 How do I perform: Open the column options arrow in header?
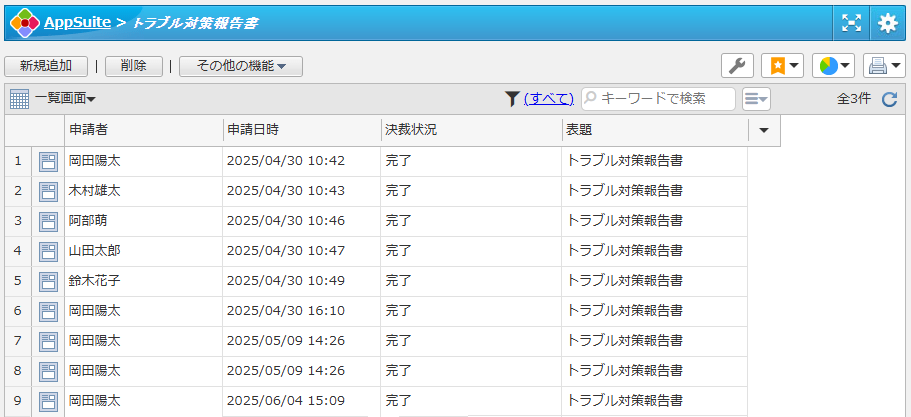pyautogui.click(x=764, y=130)
